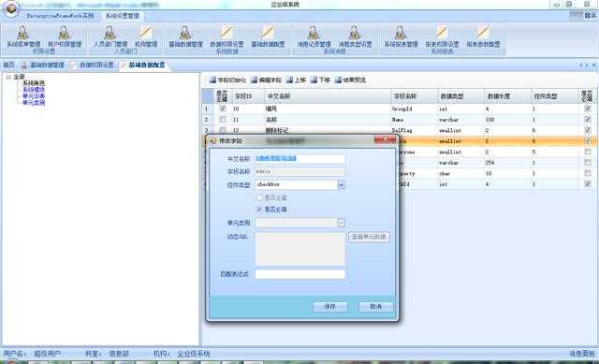This screenshot has width=599, height=364.
Task: Toggle 是否主键 checkbox in the dialog
Action: (260, 197)
